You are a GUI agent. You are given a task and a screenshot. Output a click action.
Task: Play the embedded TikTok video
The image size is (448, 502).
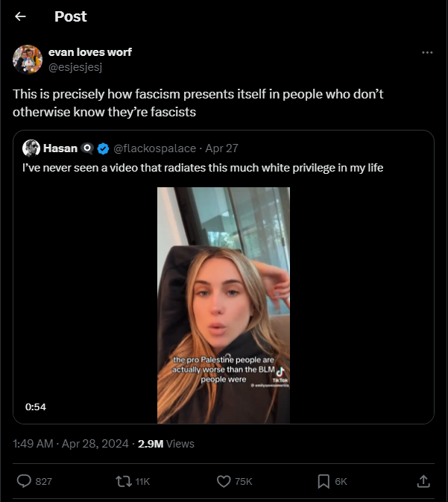pos(223,305)
